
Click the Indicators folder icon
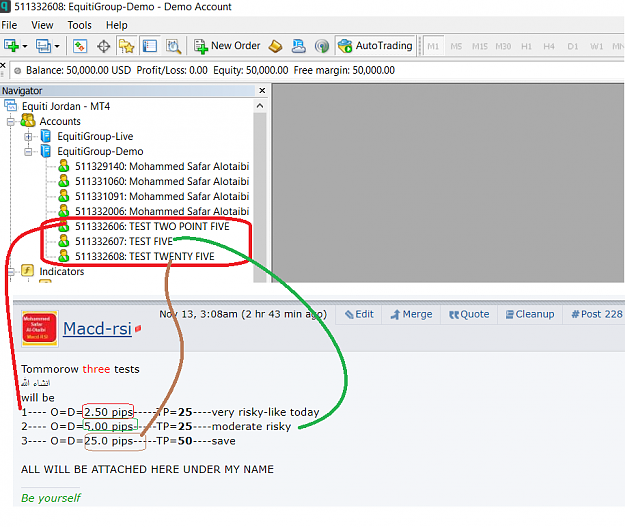[27, 270]
